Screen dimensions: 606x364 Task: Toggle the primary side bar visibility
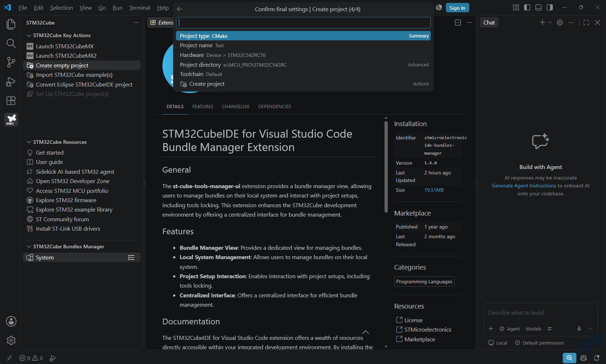[527, 8]
